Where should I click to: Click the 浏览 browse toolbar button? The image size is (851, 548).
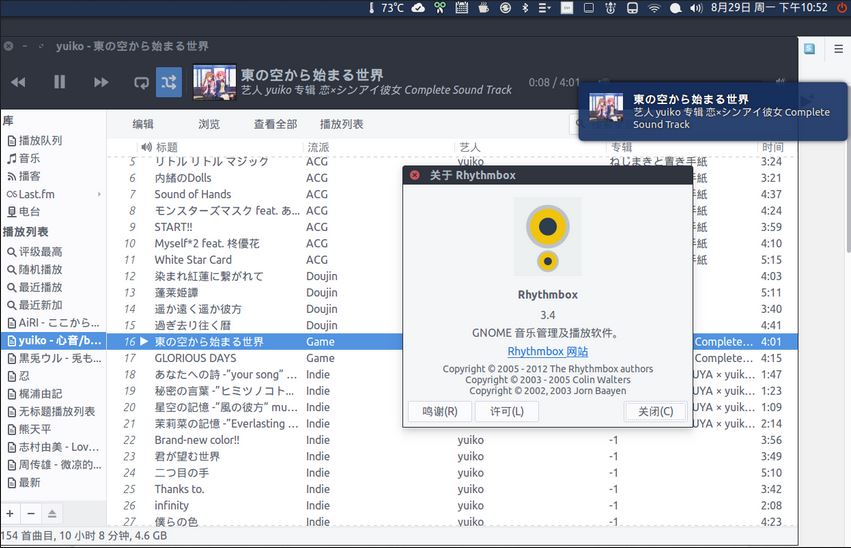click(x=209, y=124)
